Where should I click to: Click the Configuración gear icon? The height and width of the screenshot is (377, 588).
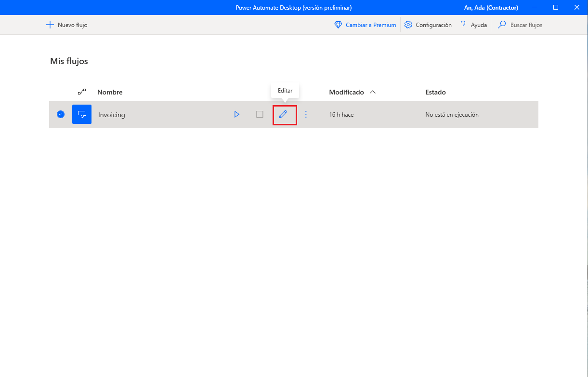[408, 25]
